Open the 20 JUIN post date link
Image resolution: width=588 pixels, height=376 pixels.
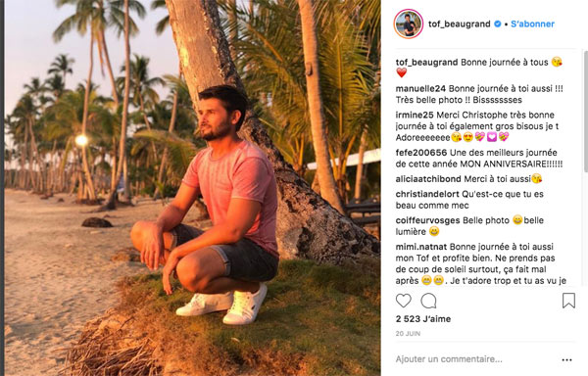408,333
